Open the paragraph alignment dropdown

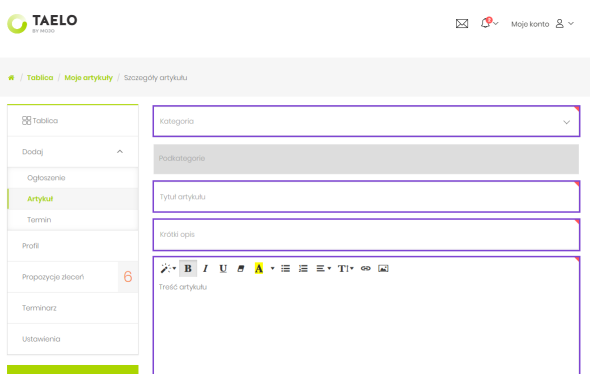click(324, 269)
